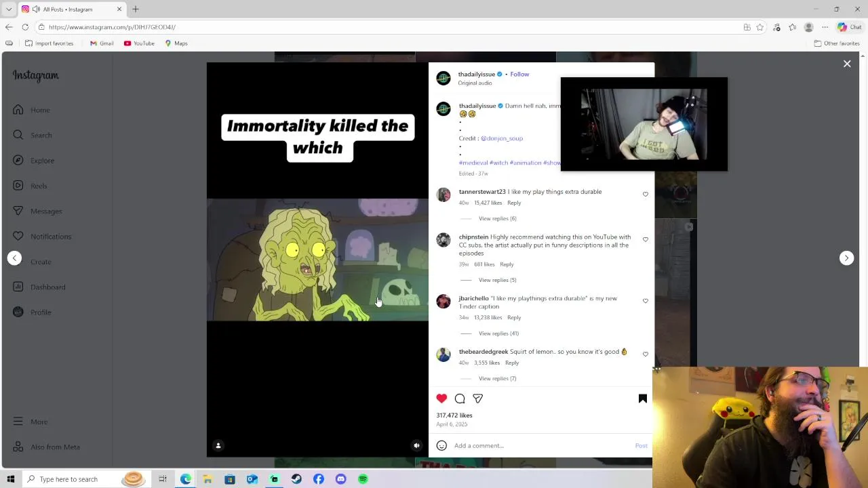Expand View replies (5)

click(x=497, y=280)
